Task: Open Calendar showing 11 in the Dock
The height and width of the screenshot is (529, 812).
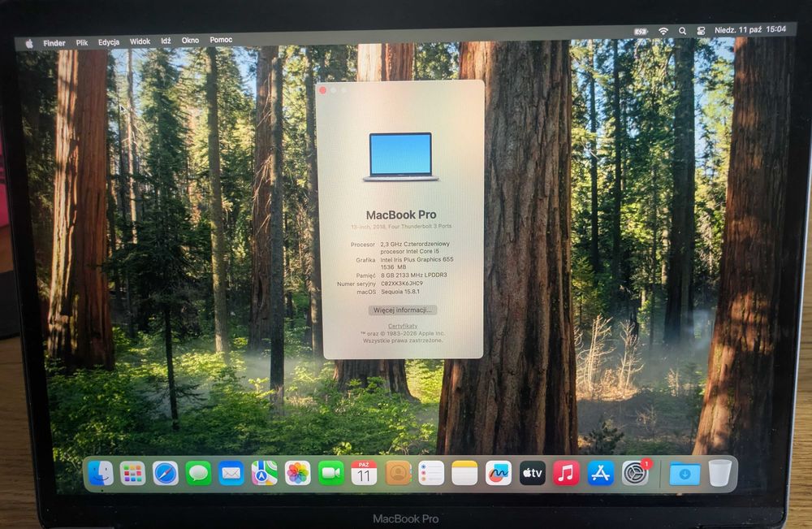Action: 364,473
